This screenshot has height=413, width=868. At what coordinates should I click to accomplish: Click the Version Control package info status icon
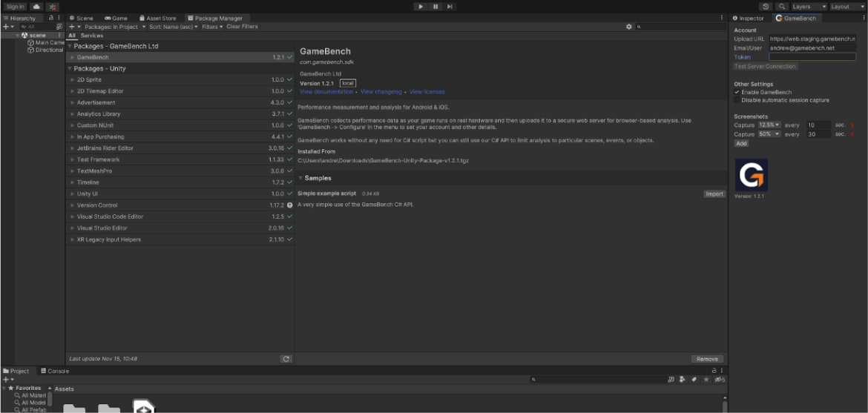tap(289, 205)
